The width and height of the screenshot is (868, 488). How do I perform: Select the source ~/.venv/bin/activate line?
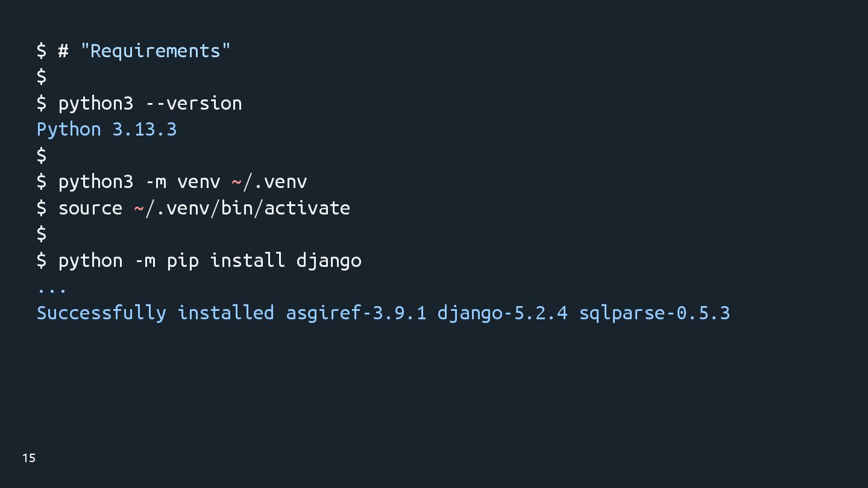pos(193,208)
